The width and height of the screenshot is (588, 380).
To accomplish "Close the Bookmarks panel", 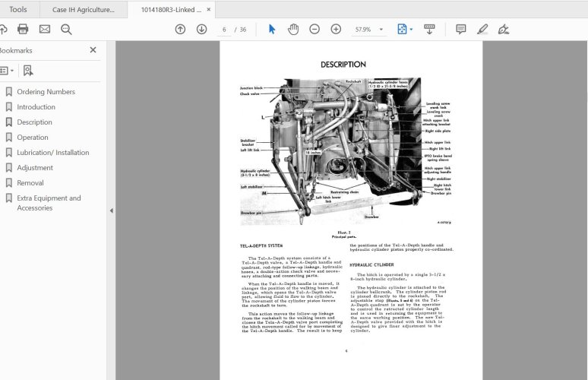I will click(x=93, y=50).
